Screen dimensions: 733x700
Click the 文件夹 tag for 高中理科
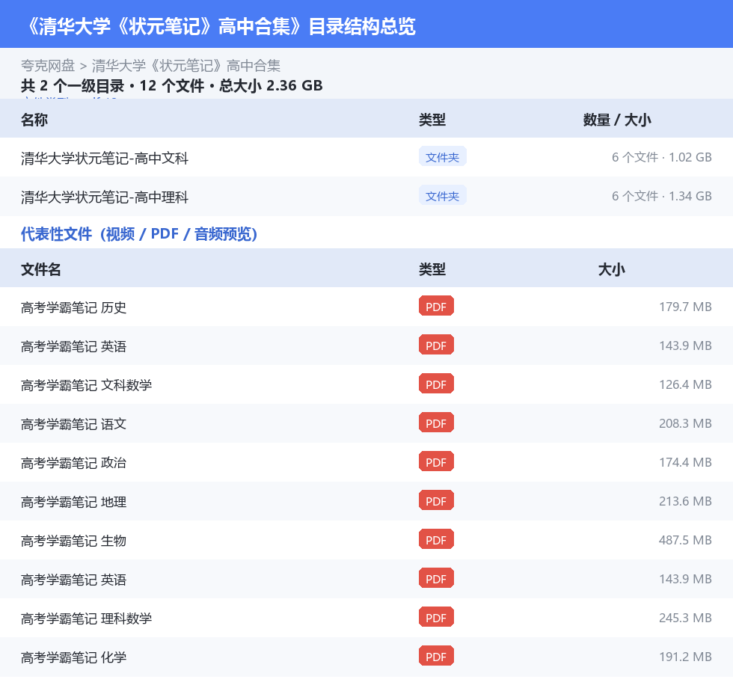[x=442, y=195]
